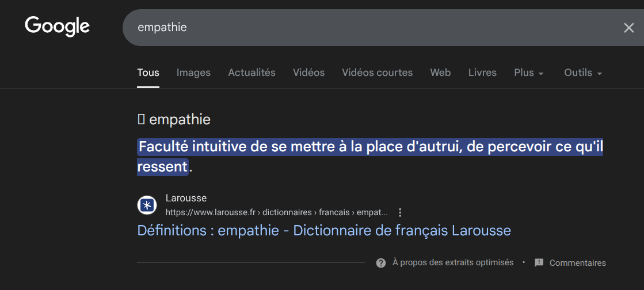The image size is (644, 290).
Task: Open the Vidéos courtes tab
Action: [377, 73]
